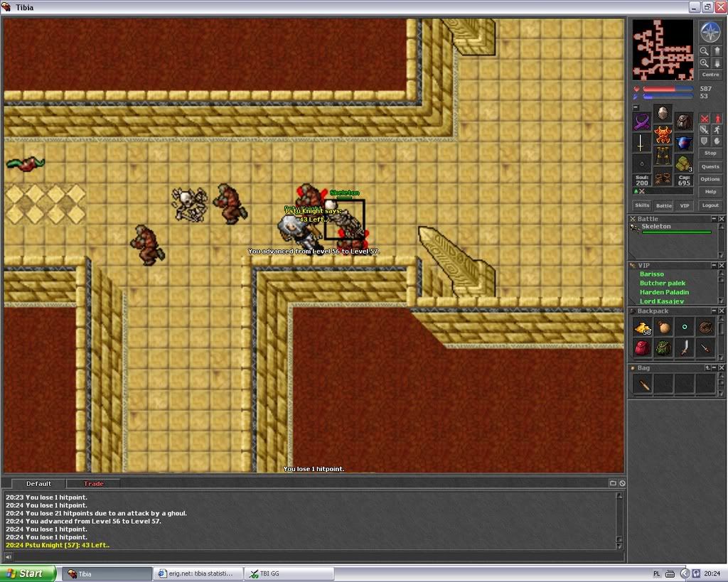Image resolution: width=728 pixels, height=582 pixels.
Task: Select Barisso in VIP list
Action: [652, 274]
